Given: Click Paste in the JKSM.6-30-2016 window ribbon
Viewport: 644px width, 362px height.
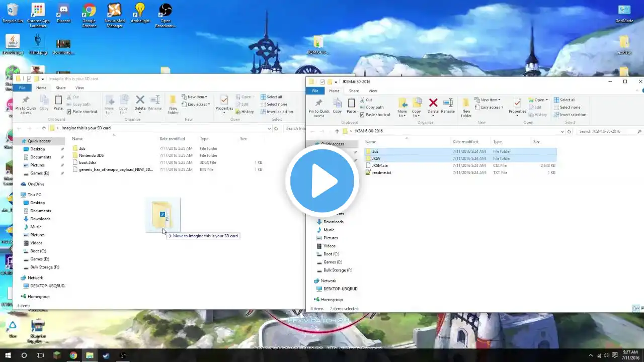Looking at the screenshot, I should click(351, 106).
